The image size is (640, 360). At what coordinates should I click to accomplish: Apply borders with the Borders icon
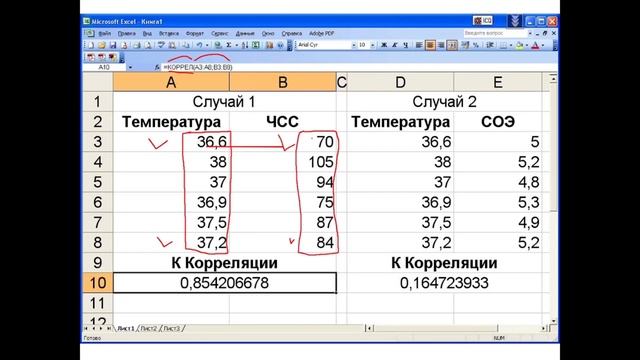pos(503,45)
